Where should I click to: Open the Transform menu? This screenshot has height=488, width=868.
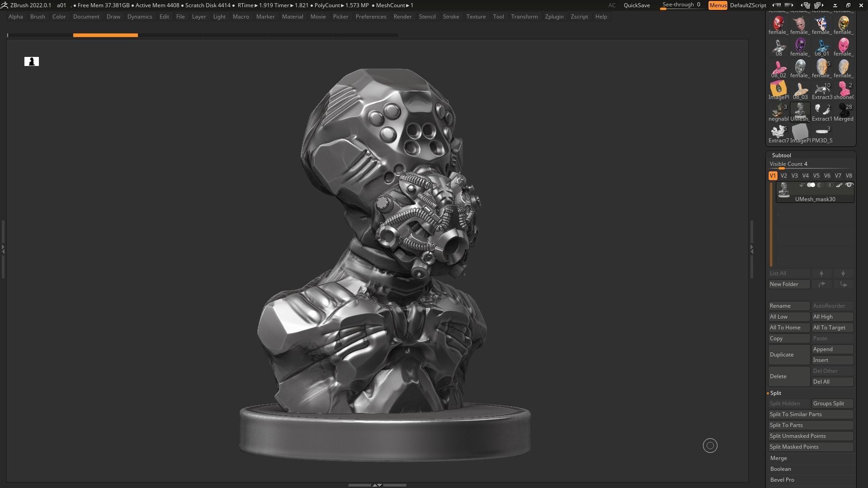pyautogui.click(x=524, y=17)
